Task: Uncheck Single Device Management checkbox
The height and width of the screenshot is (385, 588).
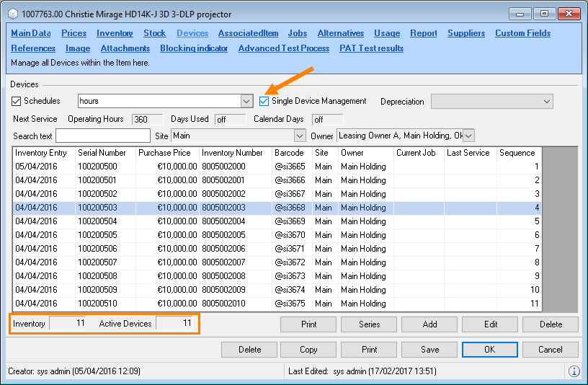Action: (x=264, y=101)
